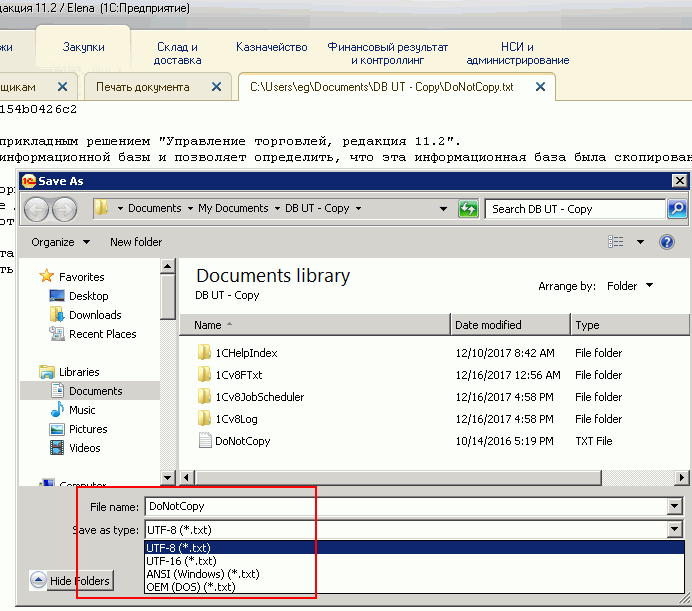This screenshot has width=692, height=611.
Task: Sort by the Type column header
Action: (630, 325)
